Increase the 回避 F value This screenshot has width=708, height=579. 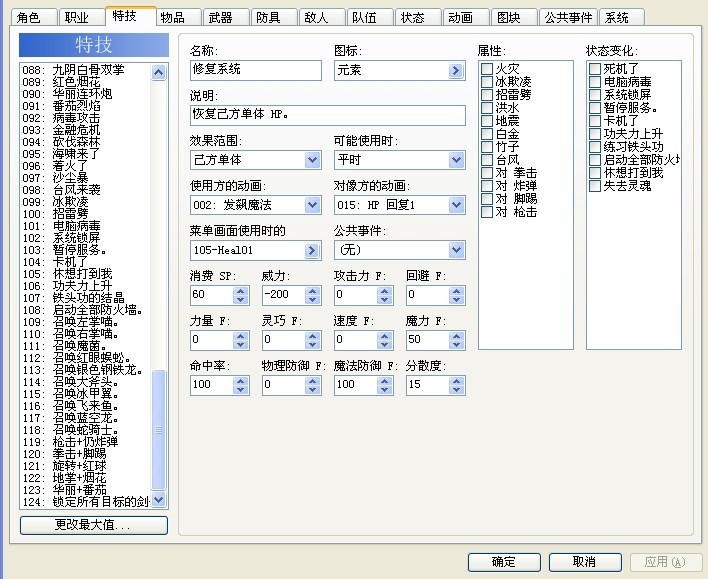[x=456, y=291]
